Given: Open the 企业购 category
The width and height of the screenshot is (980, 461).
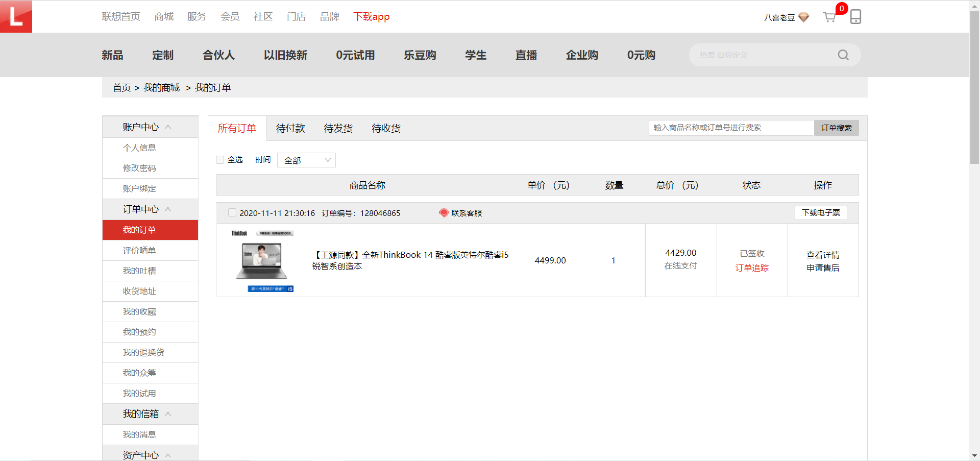Looking at the screenshot, I should 582,55.
